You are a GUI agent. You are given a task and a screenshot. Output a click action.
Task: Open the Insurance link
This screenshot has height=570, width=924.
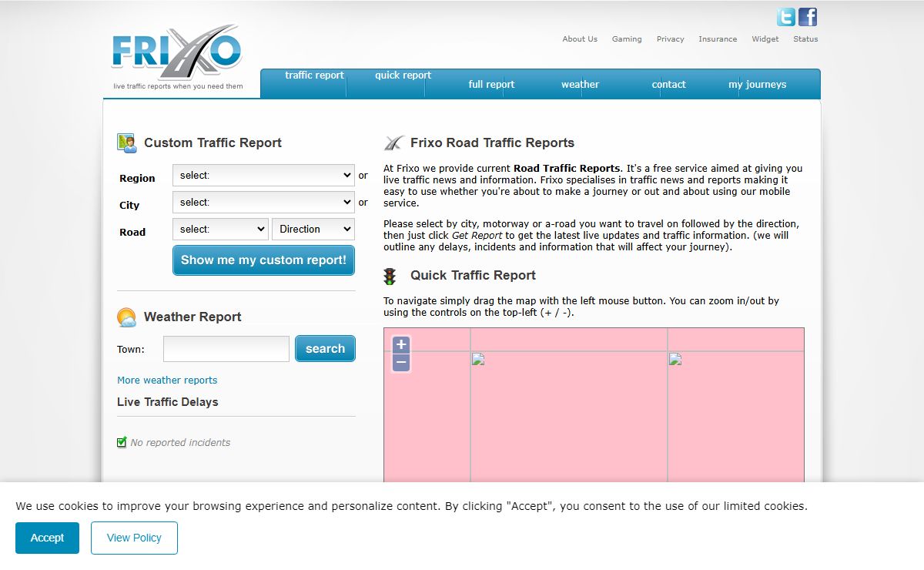click(718, 39)
